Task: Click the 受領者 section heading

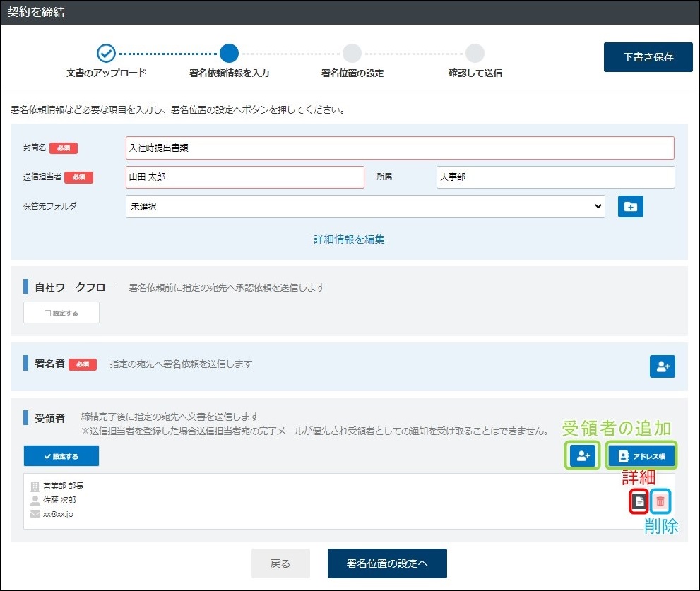Action: (49, 418)
